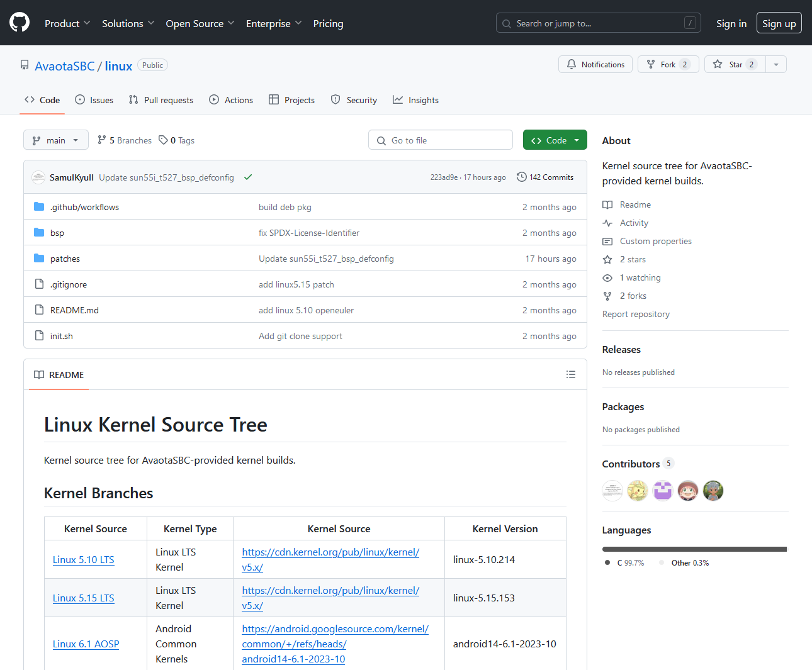812x670 pixels.
Task: Click the bsp folder icon
Action: (x=39, y=233)
